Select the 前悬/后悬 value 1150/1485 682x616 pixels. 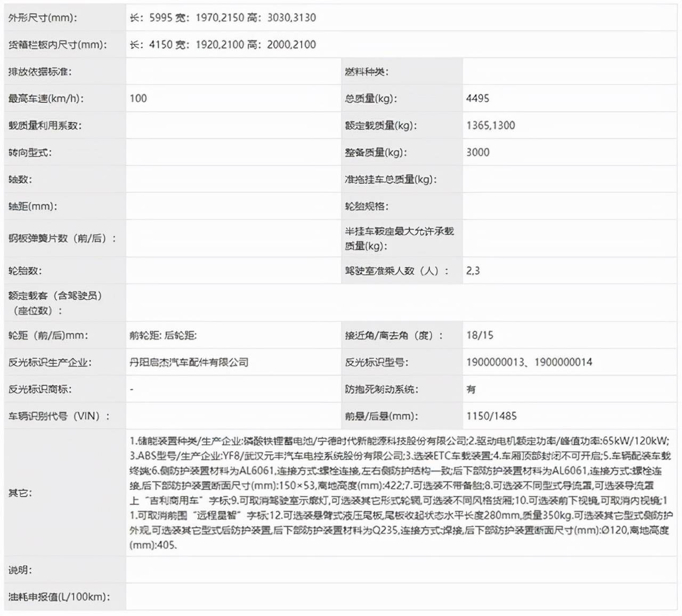[x=491, y=416]
